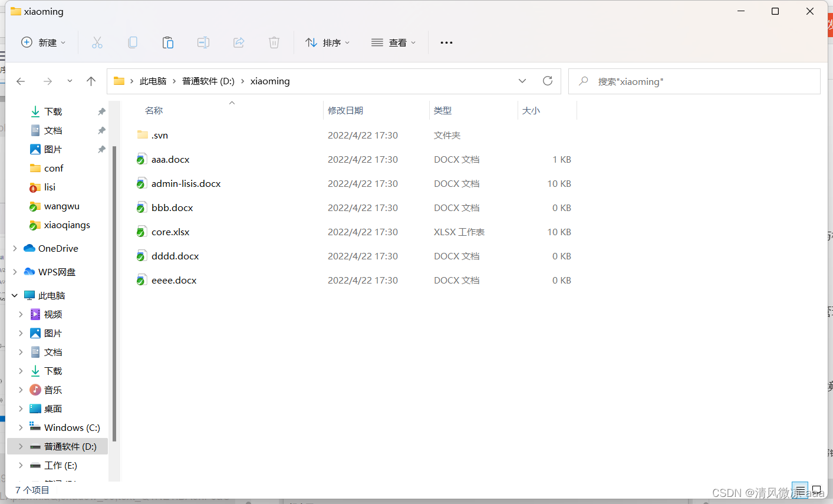Open the three-dots more options menu
Viewport: 833px width, 504px height.
(x=446, y=42)
